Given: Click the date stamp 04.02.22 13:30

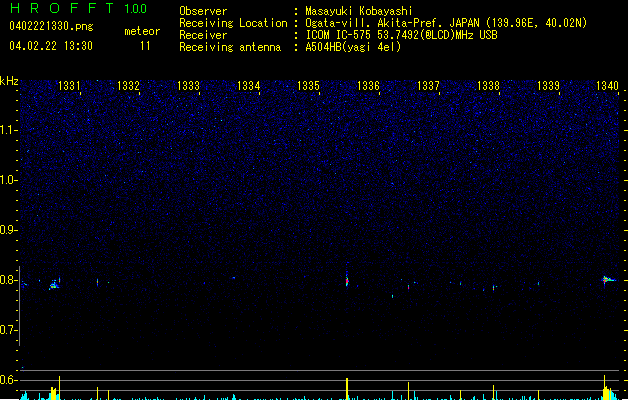Looking at the screenshot, I should click(51, 46).
